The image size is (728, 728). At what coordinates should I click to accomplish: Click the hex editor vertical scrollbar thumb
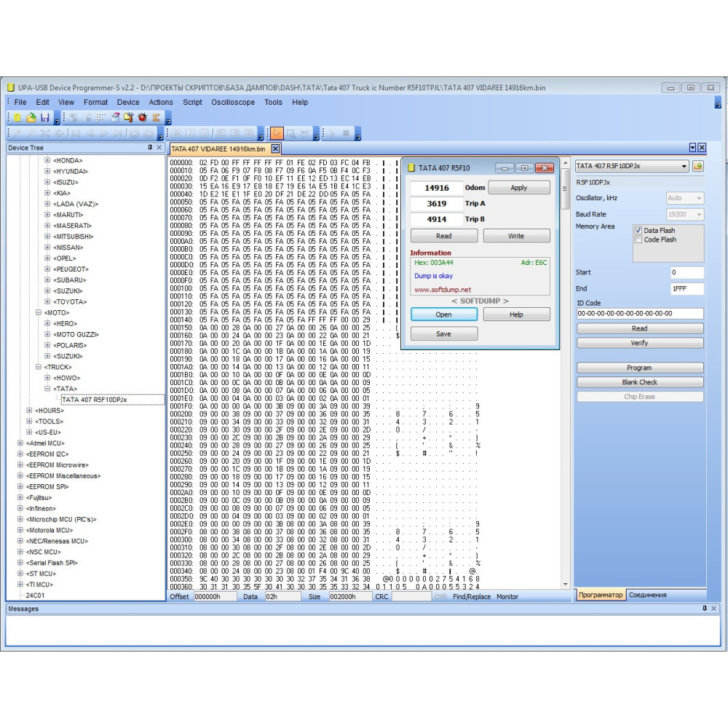pos(566,189)
